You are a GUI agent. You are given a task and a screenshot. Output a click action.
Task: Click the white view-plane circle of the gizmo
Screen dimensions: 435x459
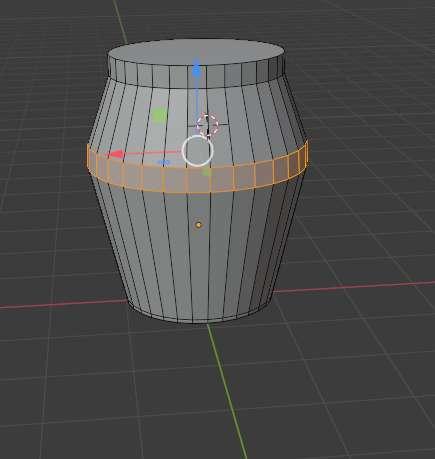pos(197,151)
